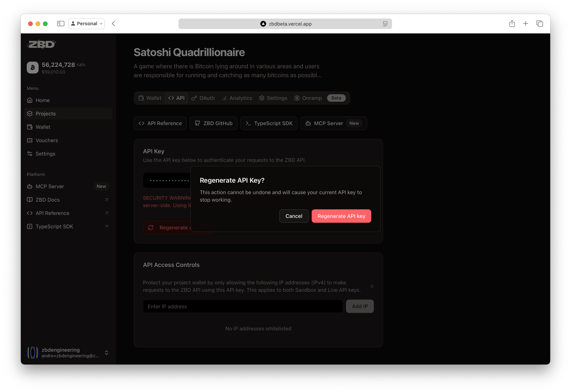The width and height of the screenshot is (571, 392).
Task: Click the GitHub icon on ZBD GitHub button
Action: [x=198, y=123]
